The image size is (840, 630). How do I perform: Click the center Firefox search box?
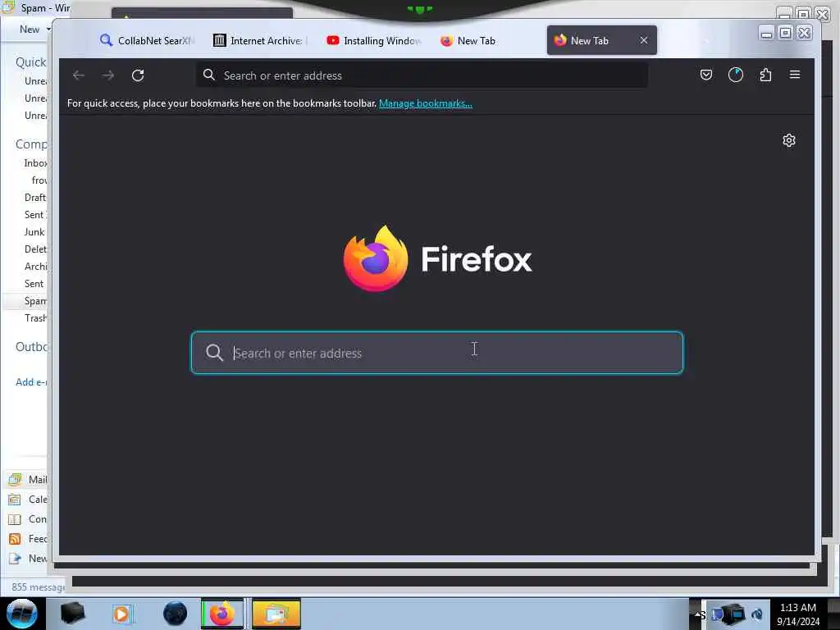pos(437,353)
